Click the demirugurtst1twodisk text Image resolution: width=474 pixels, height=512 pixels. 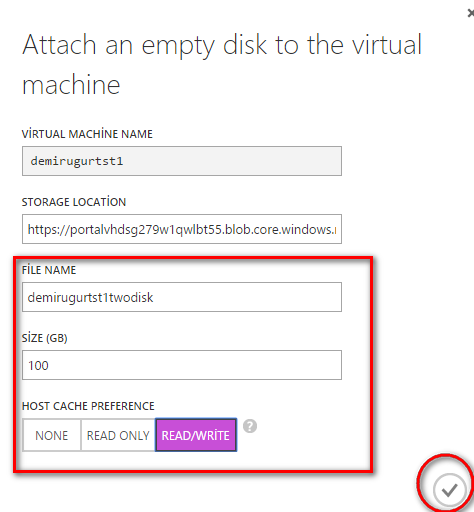(90, 297)
